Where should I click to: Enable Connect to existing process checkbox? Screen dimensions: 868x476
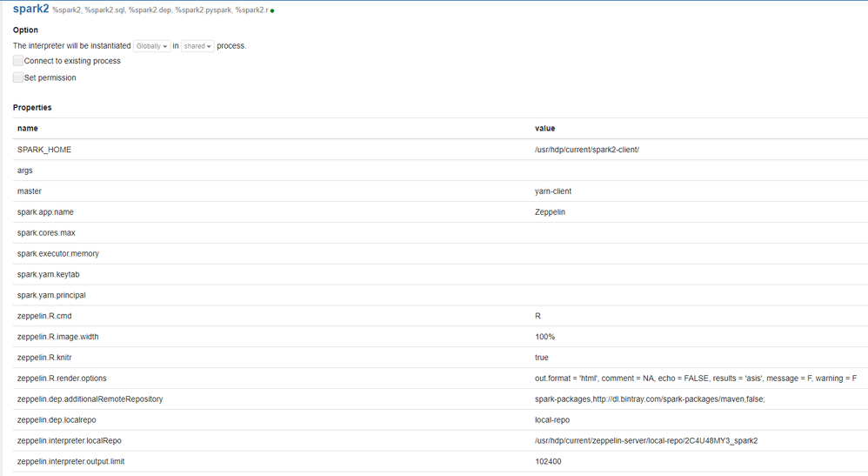[18, 61]
